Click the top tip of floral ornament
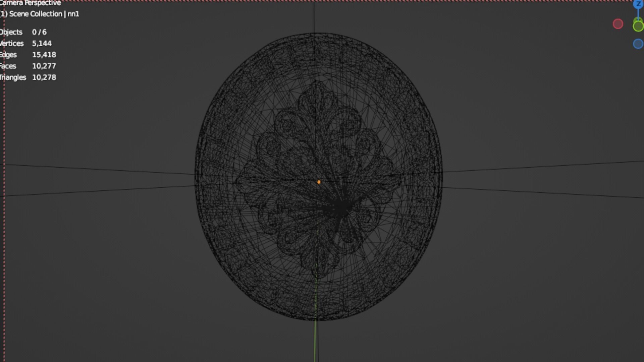 pos(315,81)
